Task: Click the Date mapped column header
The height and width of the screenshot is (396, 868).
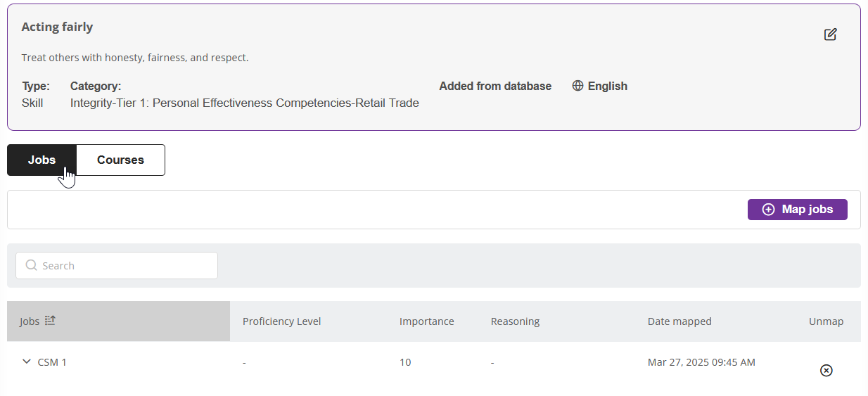Action: tap(679, 321)
